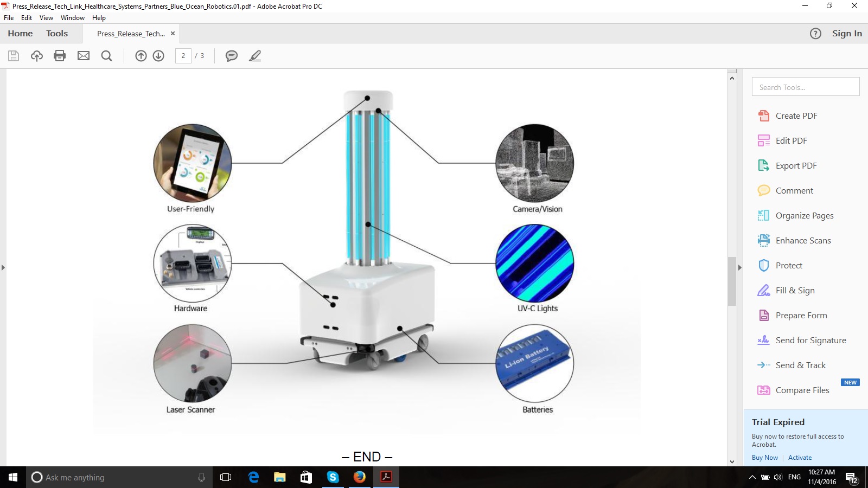Expand the left navigation pane arrow

(3, 267)
